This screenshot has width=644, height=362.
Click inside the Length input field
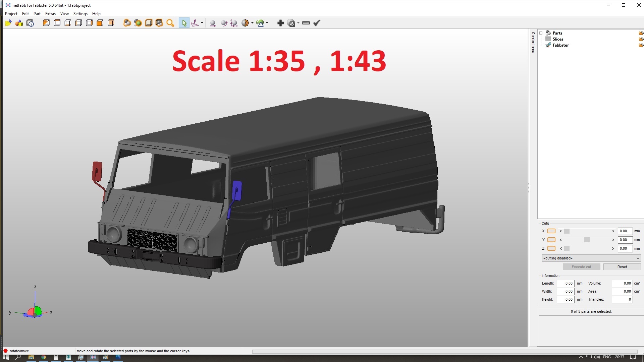coord(566,283)
